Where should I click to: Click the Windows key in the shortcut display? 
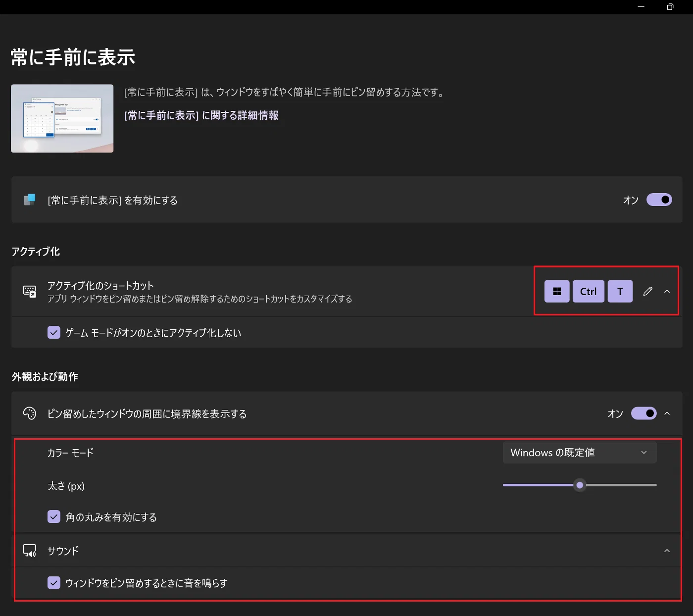click(x=556, y=291)
